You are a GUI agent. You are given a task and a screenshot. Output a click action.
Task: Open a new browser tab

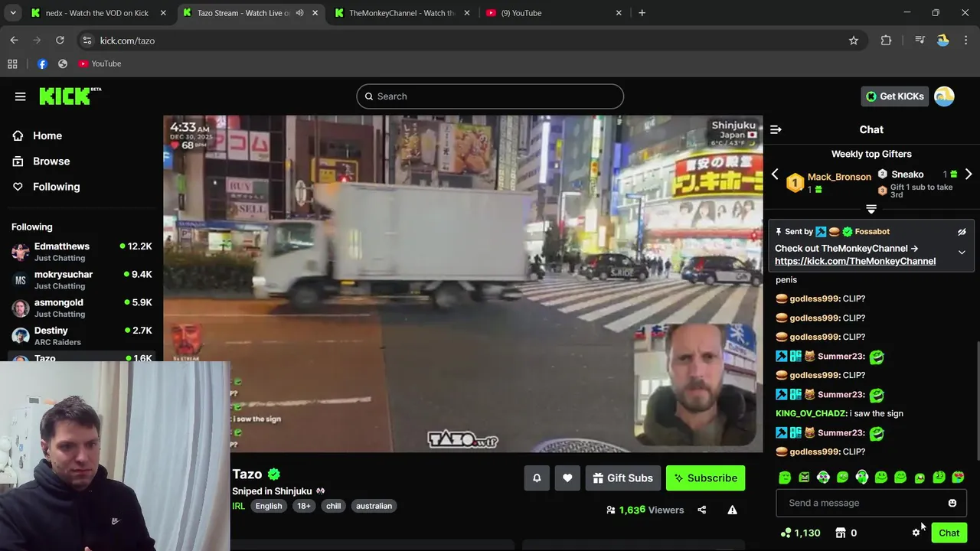click(x=642, y=13)
